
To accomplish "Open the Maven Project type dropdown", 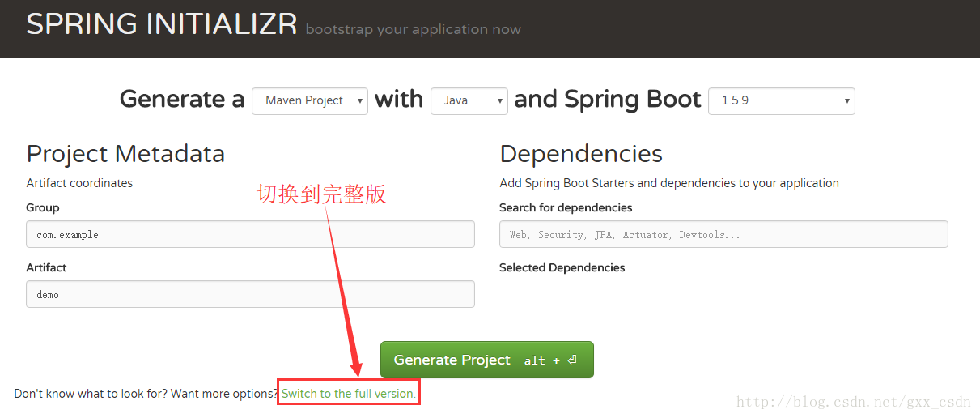I will (310, 100).
